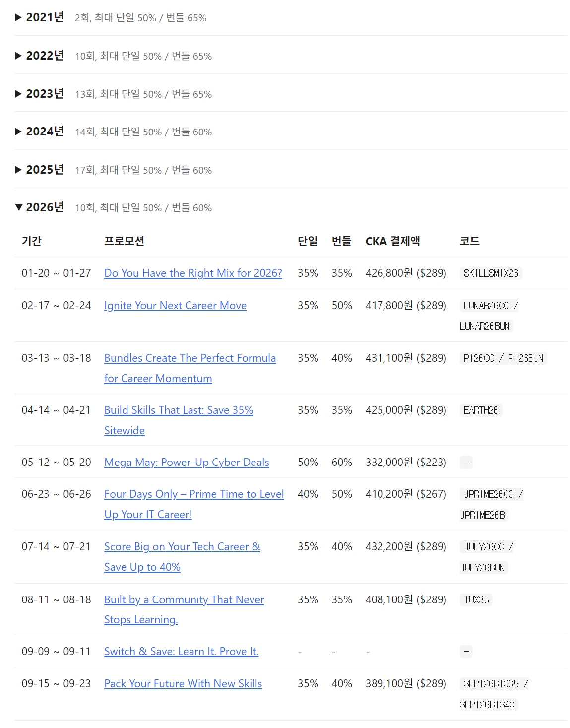Follow the "Score Big on Your Tech Career" link

point(182,546)
